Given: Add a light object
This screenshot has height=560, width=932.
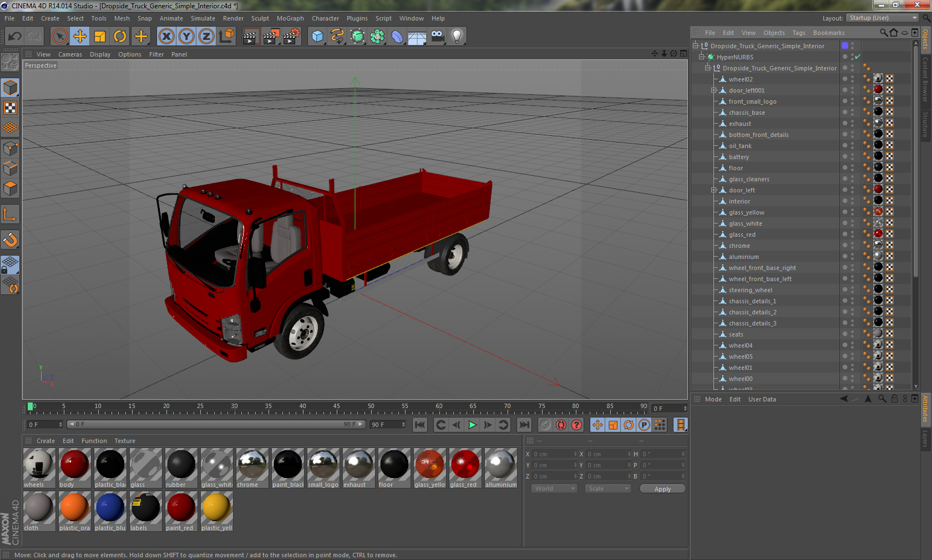Looking at the screenshot, I should (457, 37).
